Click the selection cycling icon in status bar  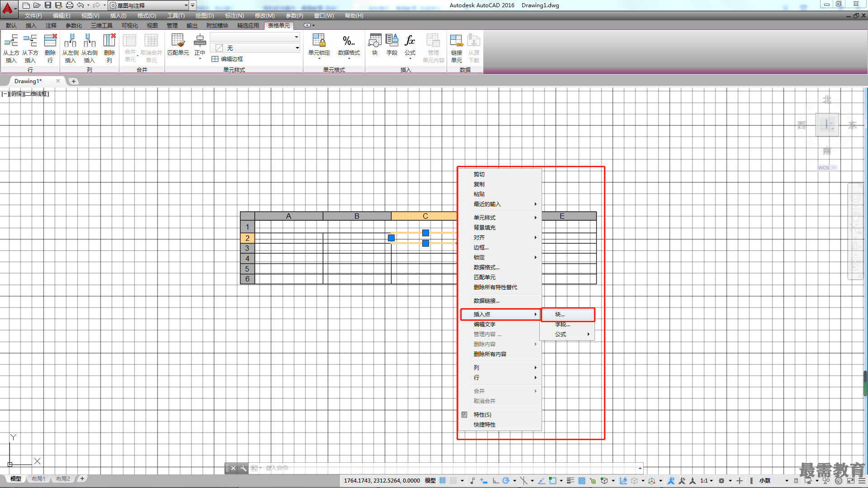[x=593, y=481]
